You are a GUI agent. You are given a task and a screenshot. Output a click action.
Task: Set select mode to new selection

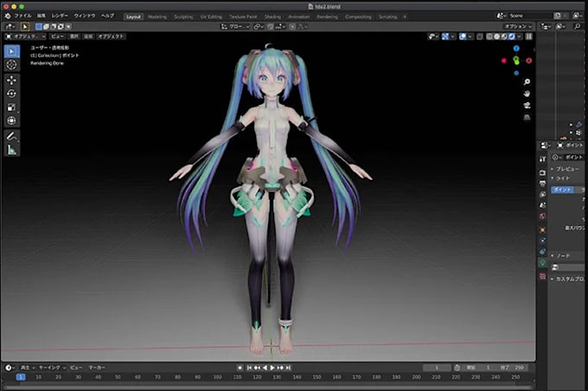tap(39, 27)
